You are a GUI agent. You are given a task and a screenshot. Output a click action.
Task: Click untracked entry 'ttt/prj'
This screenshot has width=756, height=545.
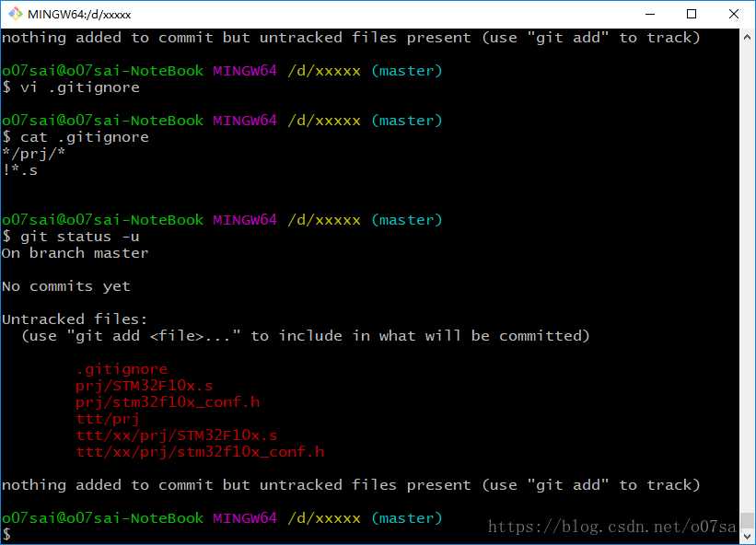108,419
